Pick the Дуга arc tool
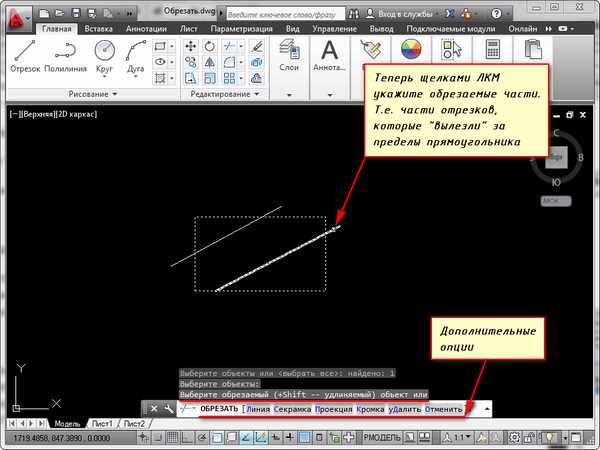The image size is (600, 450). coord(135,57)
